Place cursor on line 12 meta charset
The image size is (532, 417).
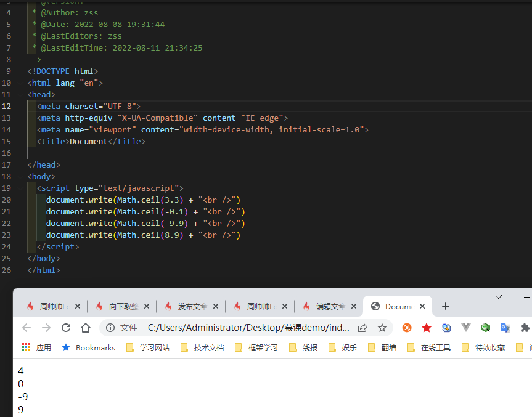coord(89,107)
